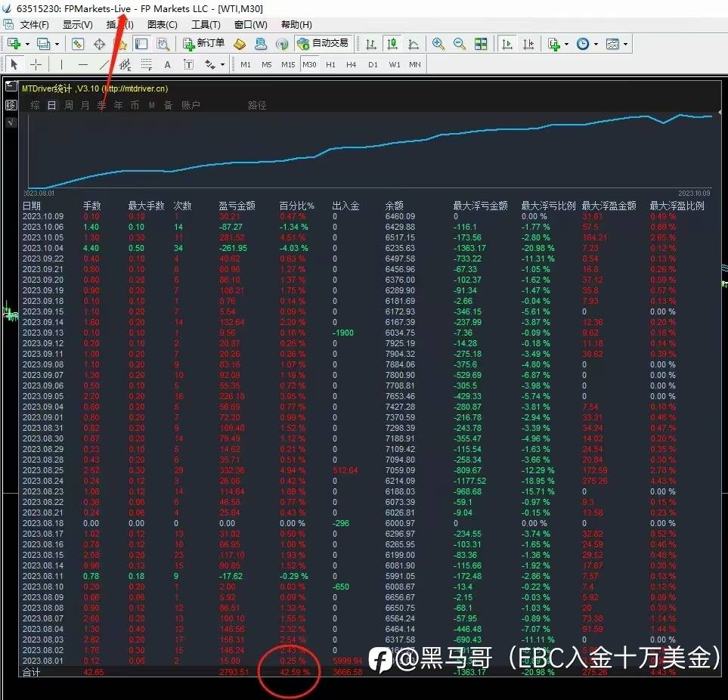Select the crosshair tool

[36, 64]
